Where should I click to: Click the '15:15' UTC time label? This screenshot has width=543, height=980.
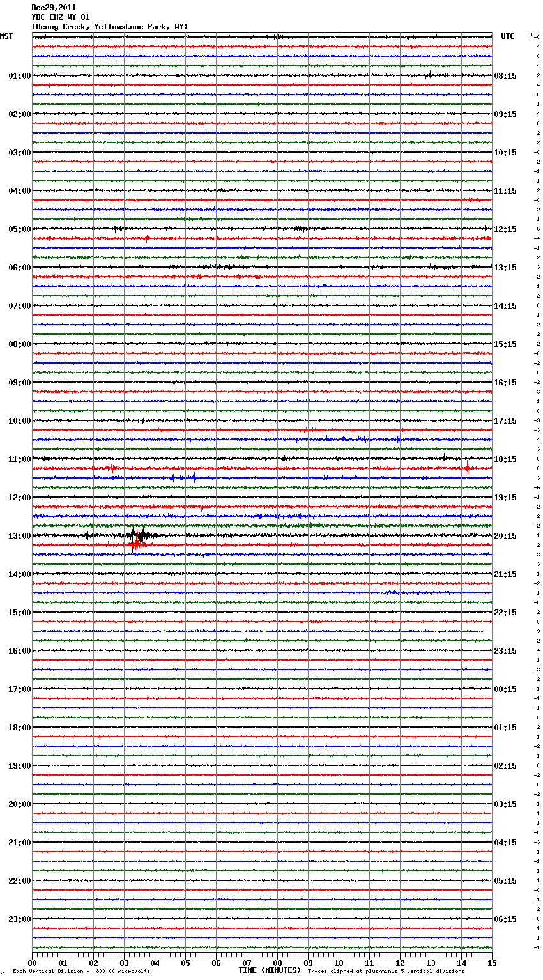[505, 344]
